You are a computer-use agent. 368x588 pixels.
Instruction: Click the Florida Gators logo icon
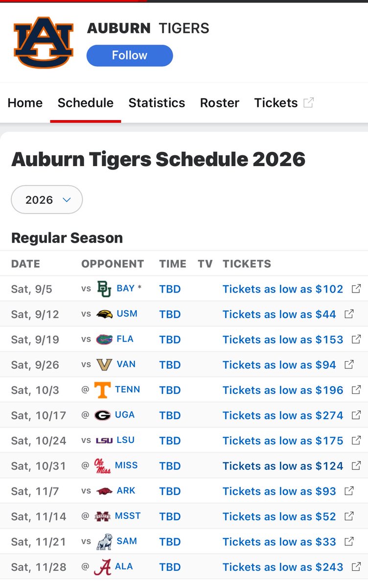click(104, 340)
